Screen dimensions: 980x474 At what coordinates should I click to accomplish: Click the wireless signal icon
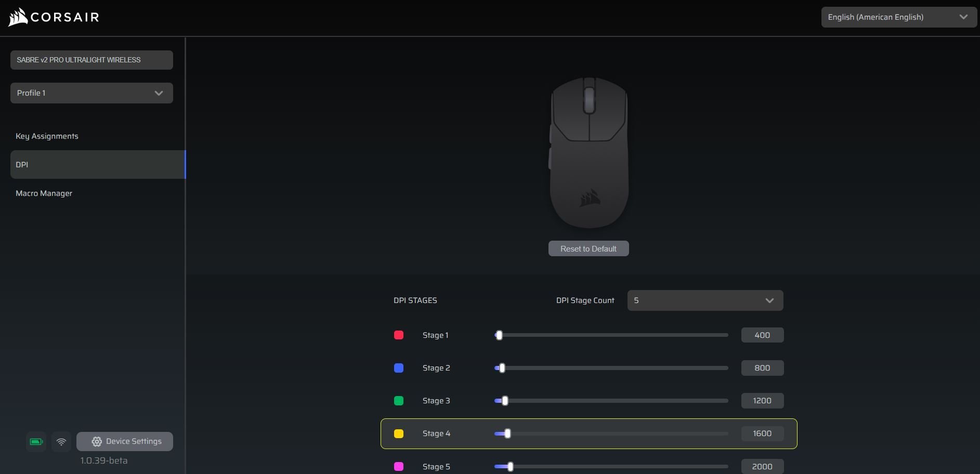pos(61,442)
